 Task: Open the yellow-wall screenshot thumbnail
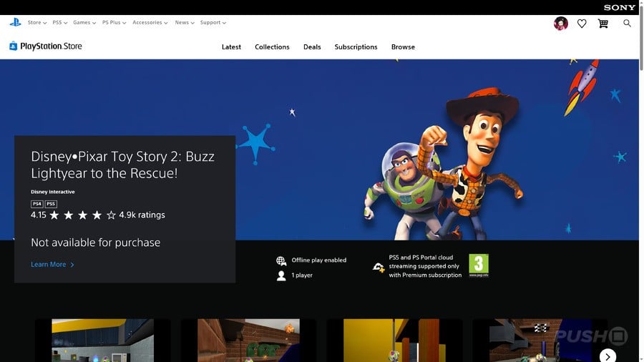pyautogui.click(x=394, y=341)
